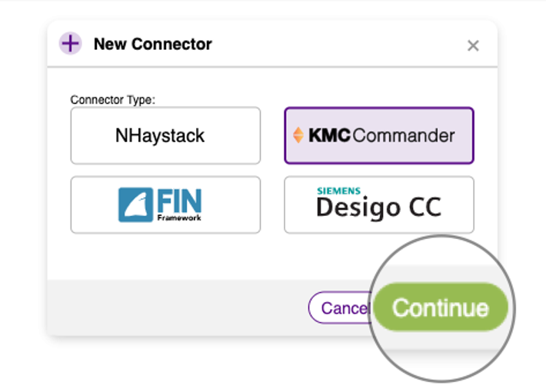Image resolution: width=546 pixels, height=392 pixels.
Task: Click the purple plus icon in header
Action: pyautogui.click(x=70, y=44)
